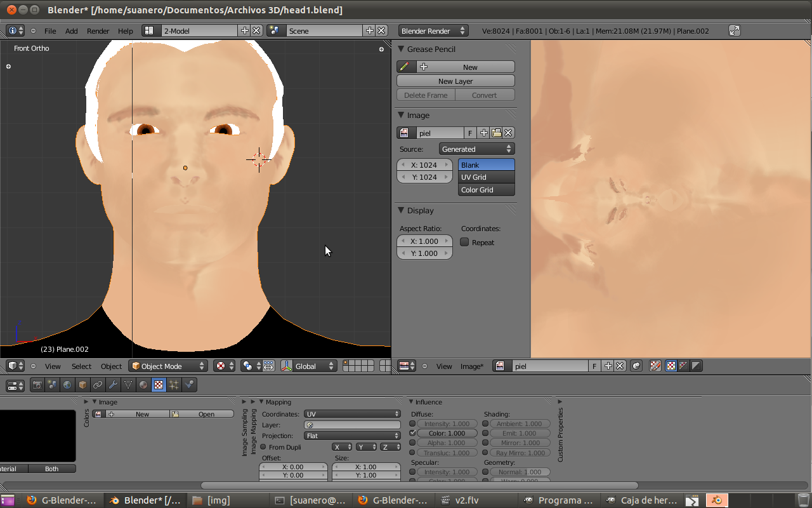Select UV Grid generated type

point(486,177)
